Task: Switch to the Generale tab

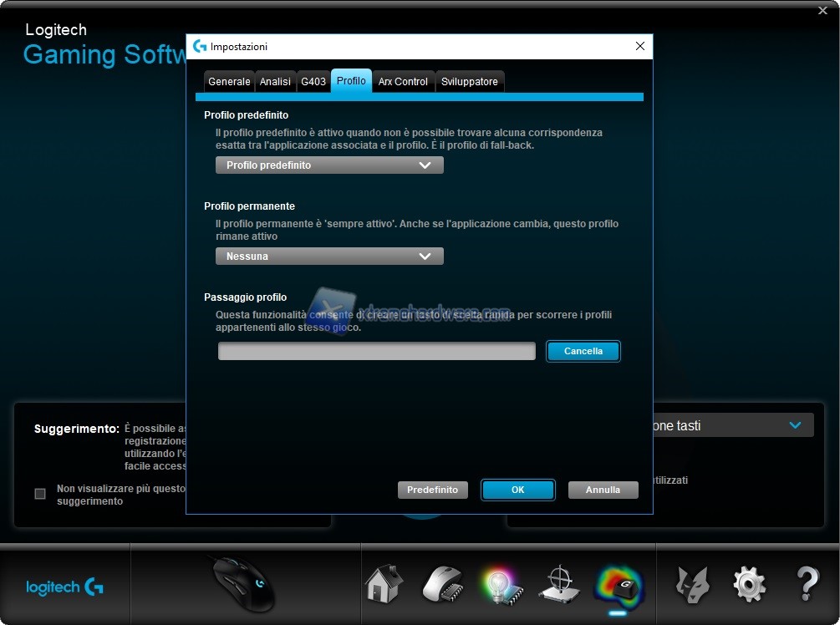Action: [229, 82]
